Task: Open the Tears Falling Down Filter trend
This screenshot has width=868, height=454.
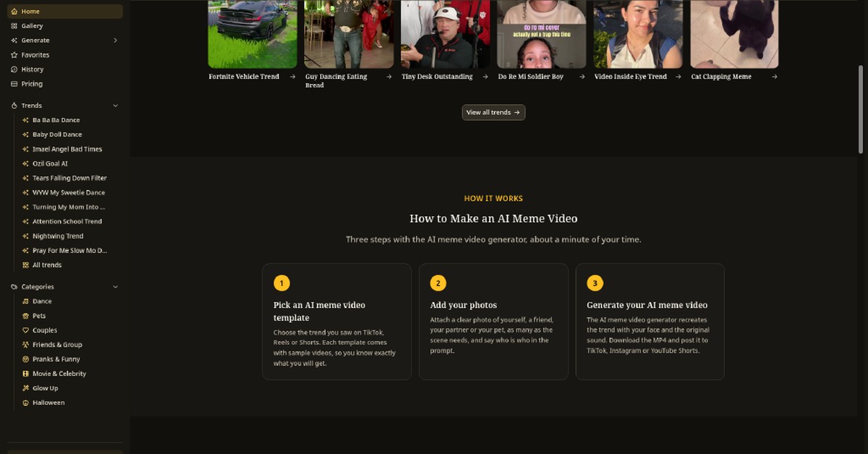Action: coord(70,178)
